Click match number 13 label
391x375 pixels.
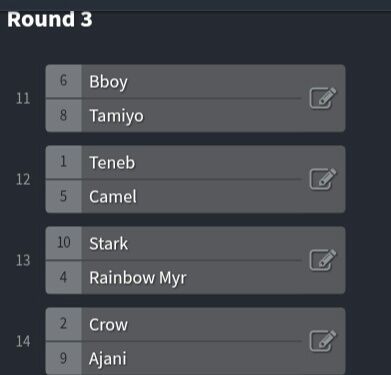23,260
